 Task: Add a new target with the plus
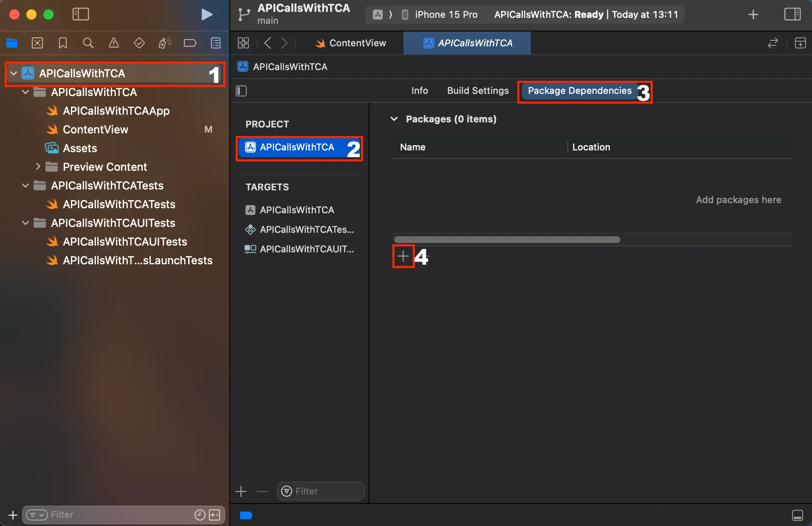point(241,492)
